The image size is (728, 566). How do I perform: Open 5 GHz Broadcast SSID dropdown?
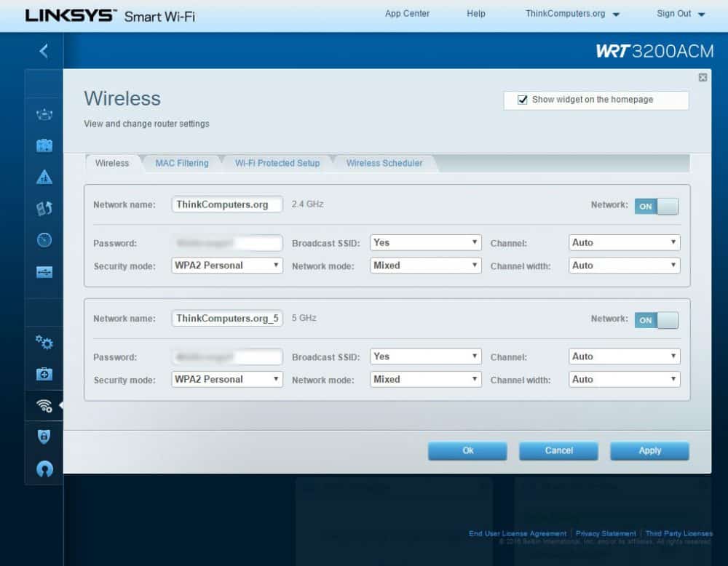click(426, 356)
